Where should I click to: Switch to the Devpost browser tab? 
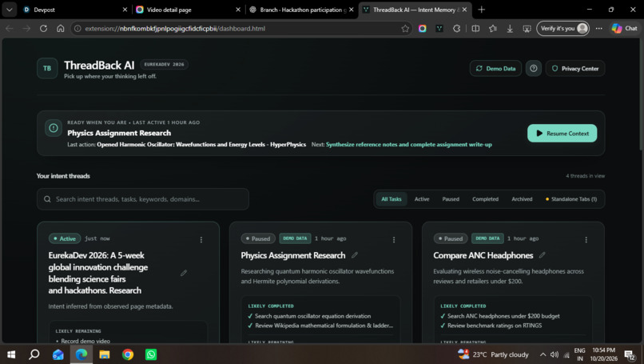[x=75, y=10]
